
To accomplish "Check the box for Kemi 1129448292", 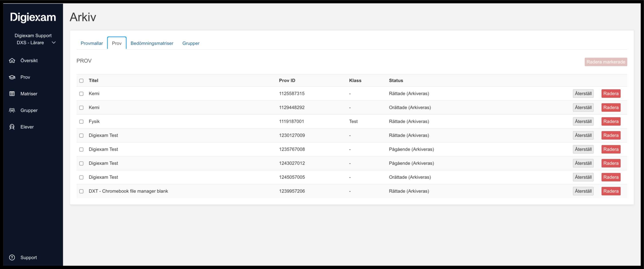I will tap(81, 108).
